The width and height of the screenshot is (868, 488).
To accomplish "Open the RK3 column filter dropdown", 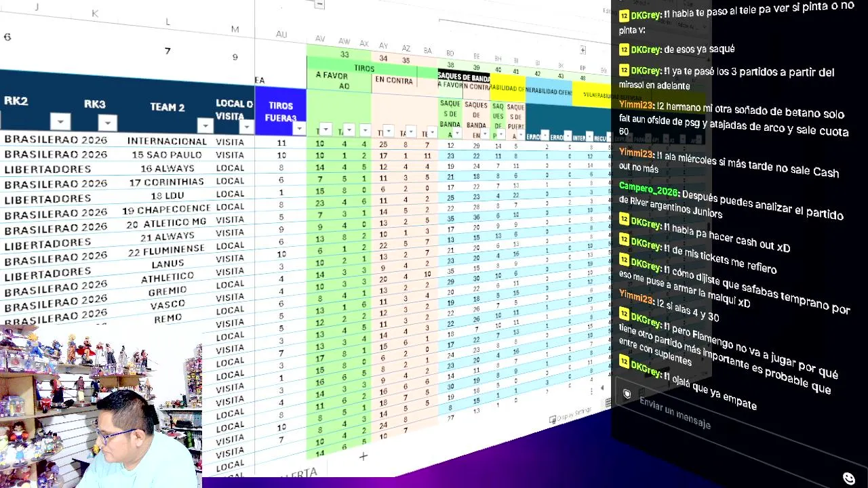I will [x=107, y=123].
